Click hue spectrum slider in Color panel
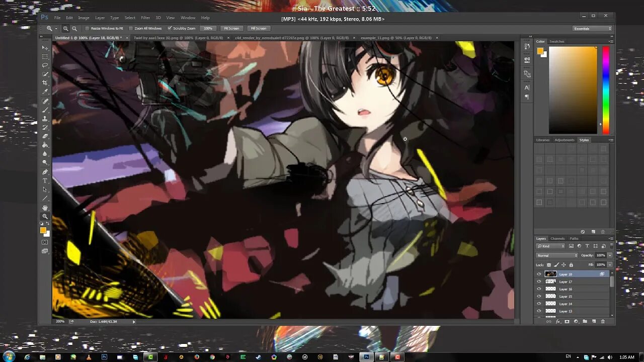Viewport: 644px width, 362px height. 606,90
